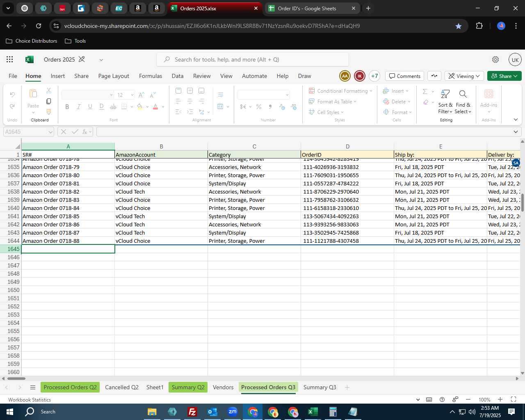Open the Excel settings gear
Viewport: 525px width, 420px height.
coord(495,59)
